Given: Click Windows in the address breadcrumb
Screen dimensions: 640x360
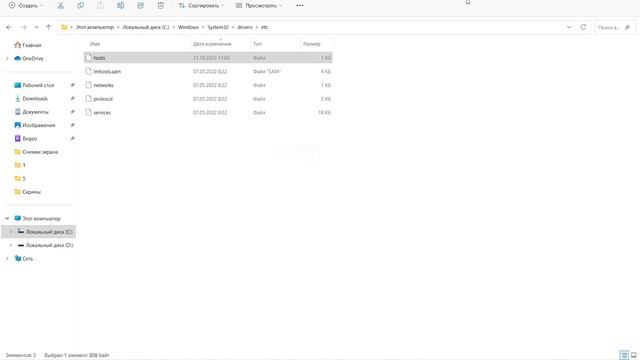Looking at the screenshot, I should [x=188, y=27].
